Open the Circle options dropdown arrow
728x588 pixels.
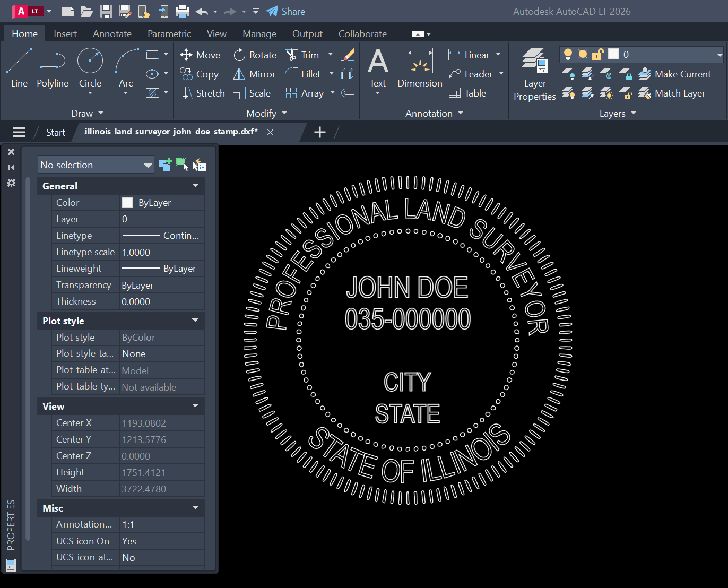[90, 94]
